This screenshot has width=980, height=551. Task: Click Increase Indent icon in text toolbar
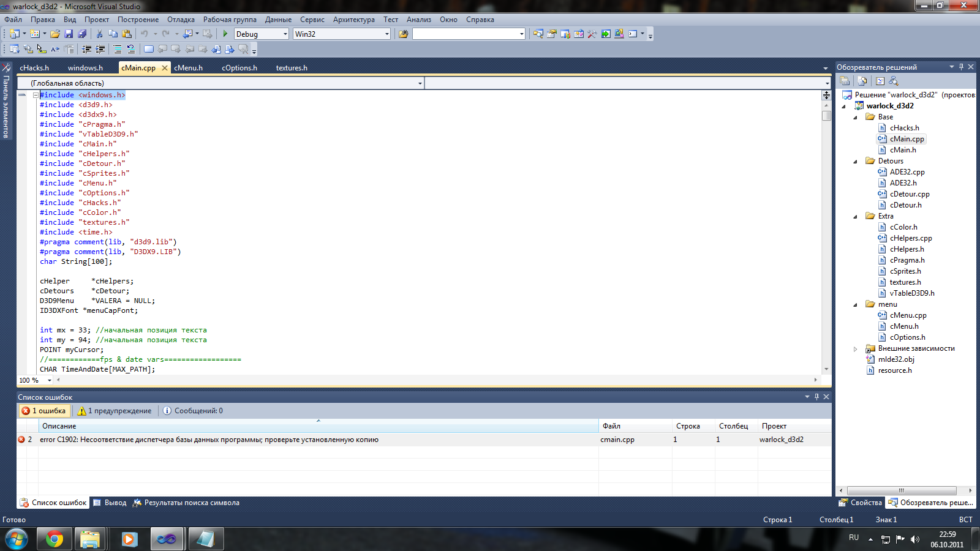coord(100,49)
